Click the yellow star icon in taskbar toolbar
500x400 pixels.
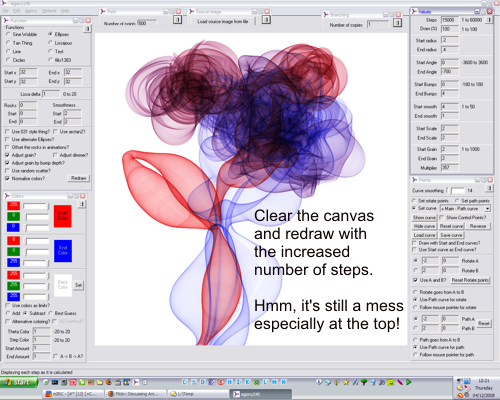coord(346,382)
